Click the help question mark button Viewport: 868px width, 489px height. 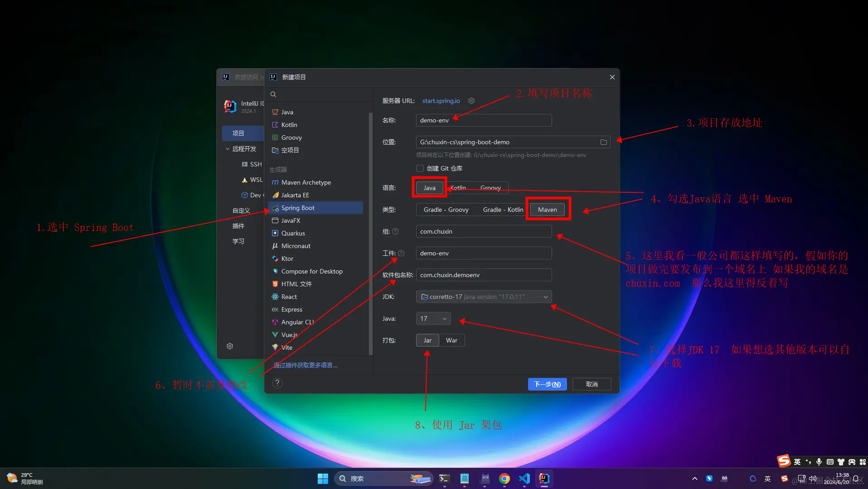pos(277,383)
